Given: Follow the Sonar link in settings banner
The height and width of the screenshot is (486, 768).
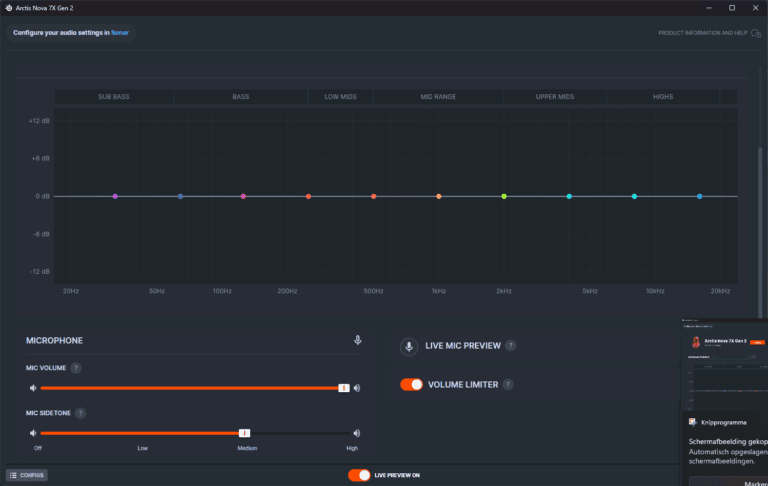Looking at the screenshot, I should (x=120, y=32).
